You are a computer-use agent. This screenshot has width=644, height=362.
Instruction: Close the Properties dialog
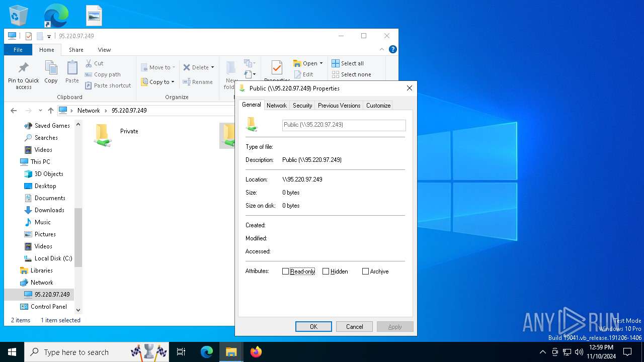(410, 88)
